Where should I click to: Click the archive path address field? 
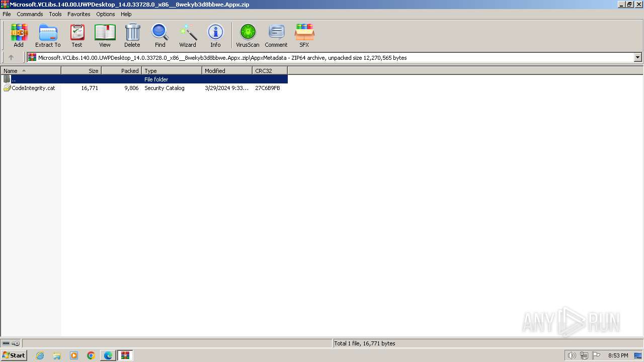330,57
